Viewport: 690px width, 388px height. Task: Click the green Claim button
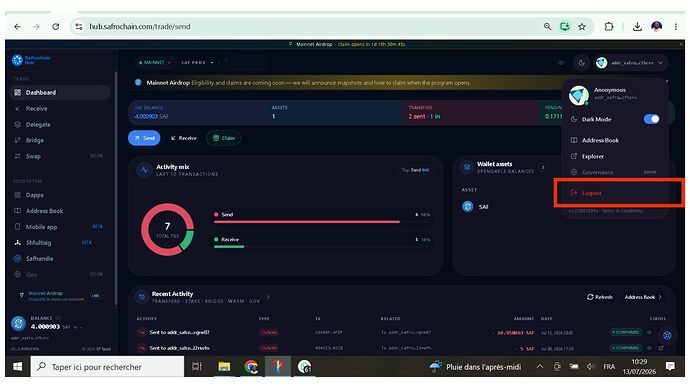click(x=224, y=138)
